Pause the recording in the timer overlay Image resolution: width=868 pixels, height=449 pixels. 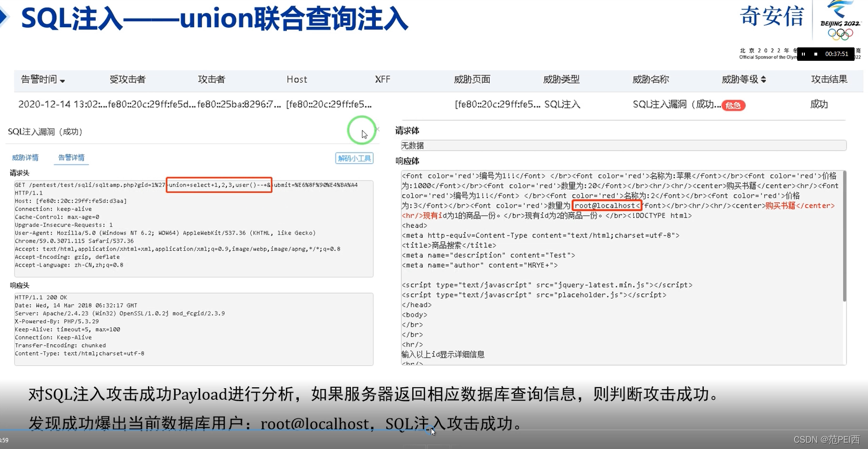pos(803,54)
